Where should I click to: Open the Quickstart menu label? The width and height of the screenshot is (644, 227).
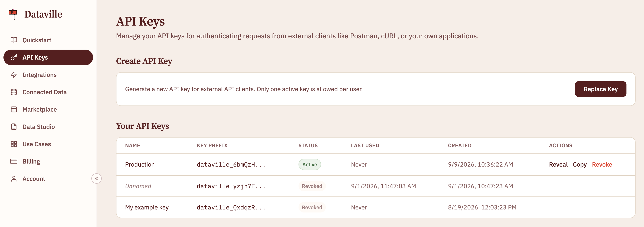[37, 40]
